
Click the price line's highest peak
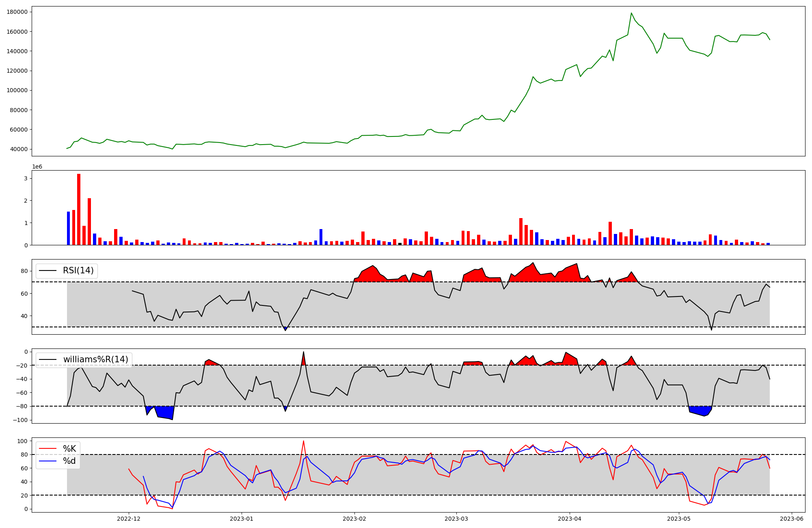click(631, 13)
